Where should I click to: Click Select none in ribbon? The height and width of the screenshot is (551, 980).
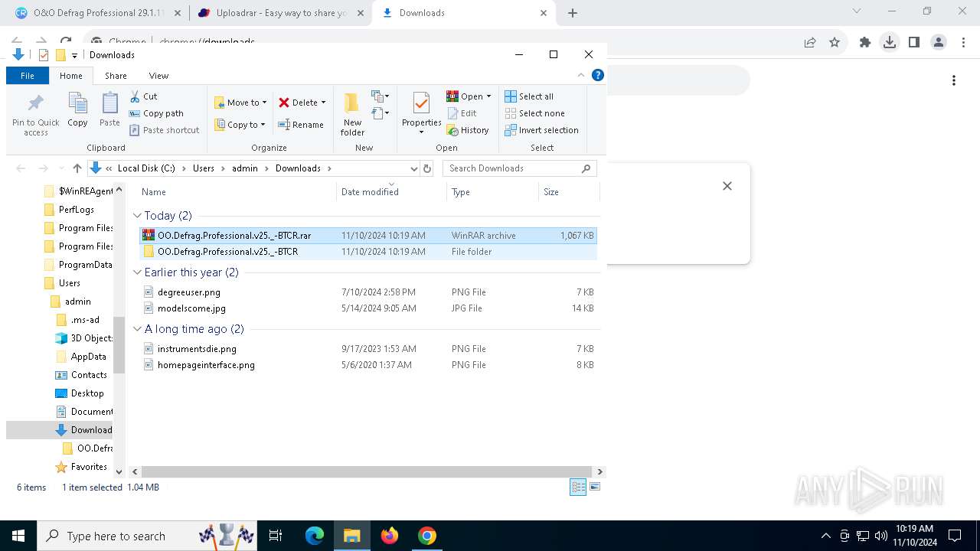coord(534,113)
